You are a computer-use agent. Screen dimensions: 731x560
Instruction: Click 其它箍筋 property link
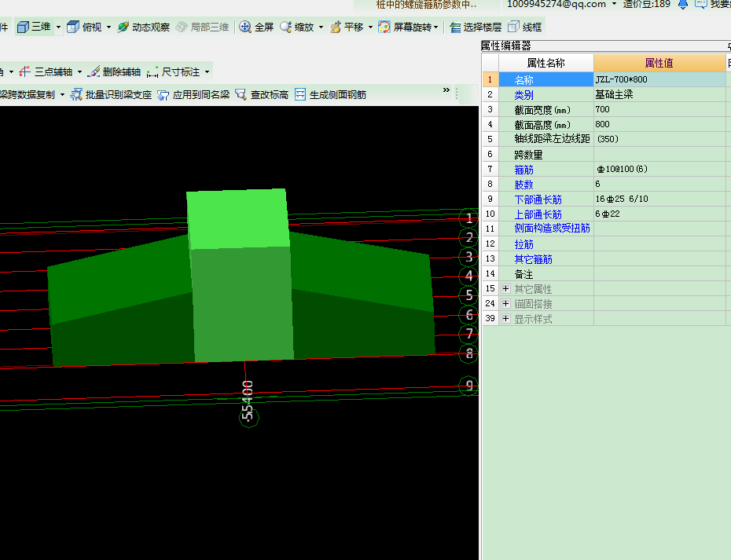534,259
